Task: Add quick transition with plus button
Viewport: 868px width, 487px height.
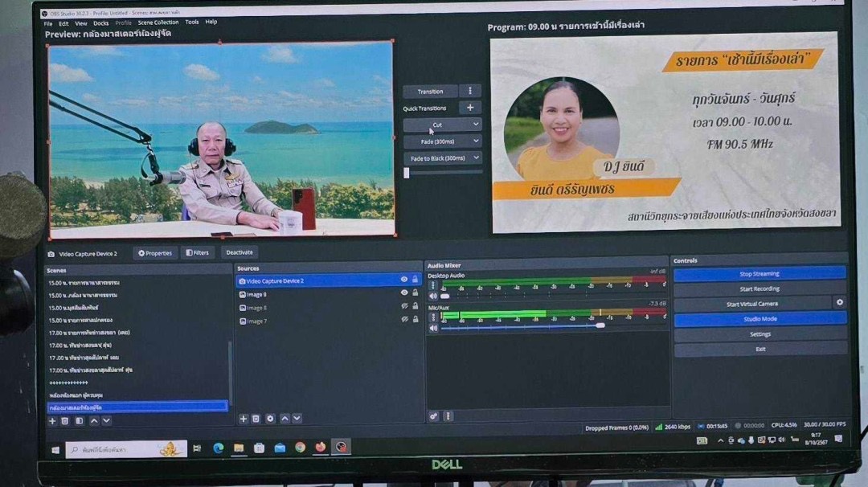Action: coord(470,108)
